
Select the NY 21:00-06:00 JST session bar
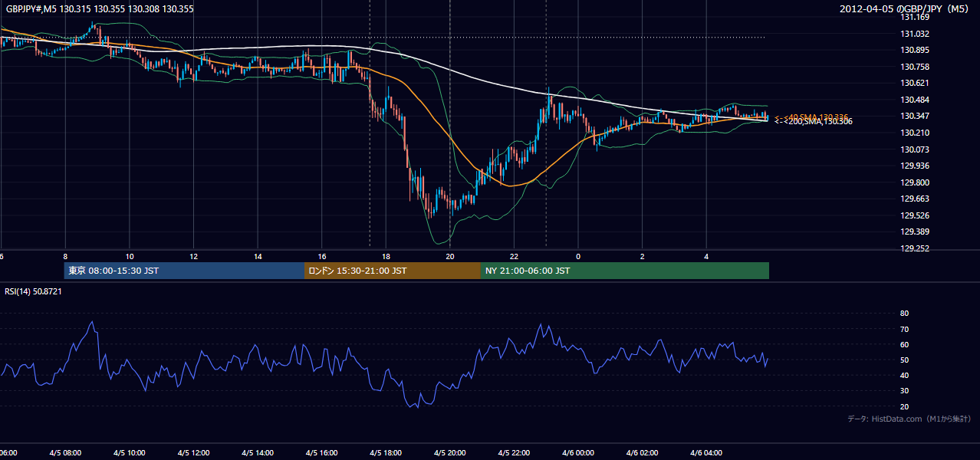(x=625, y=271)
